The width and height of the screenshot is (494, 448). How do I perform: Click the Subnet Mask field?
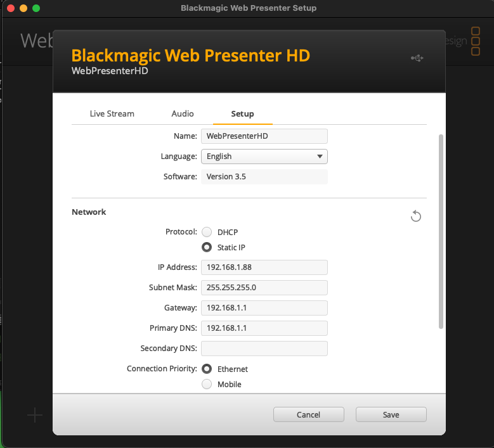pos(264,288)
